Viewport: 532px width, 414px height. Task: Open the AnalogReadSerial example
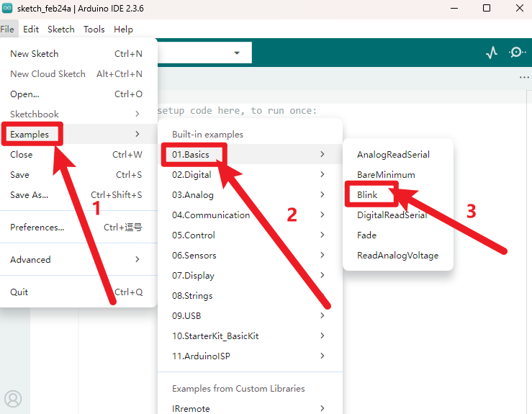point(398,154)
